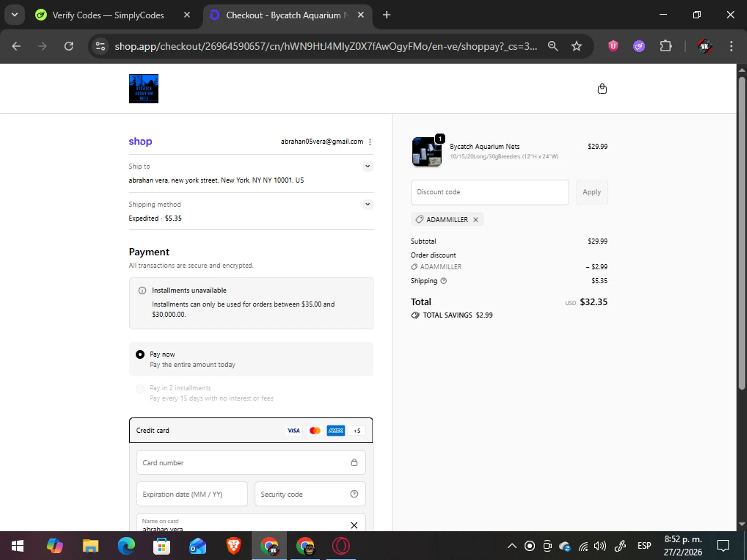Focus the Card number field
The image size is (747, 560).
click(x=251, y=463)
